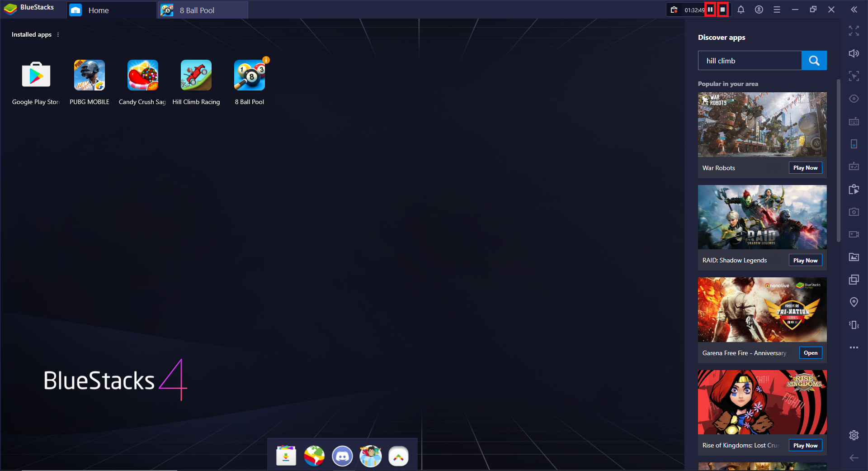Open keyboard controls from the side toolbar
This screenshot has height=471, width=868.
click(854, 121)
